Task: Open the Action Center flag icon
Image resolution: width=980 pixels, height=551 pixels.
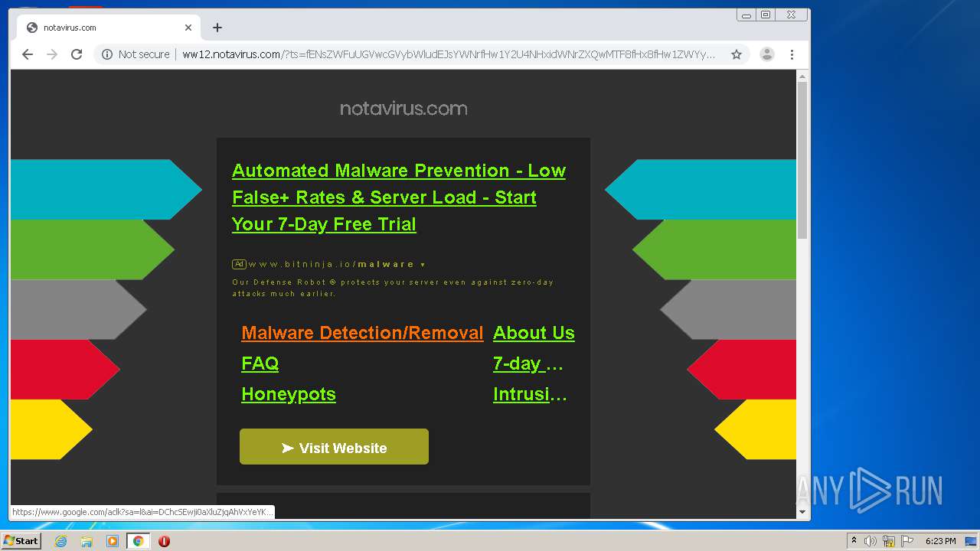Action: 907,541
